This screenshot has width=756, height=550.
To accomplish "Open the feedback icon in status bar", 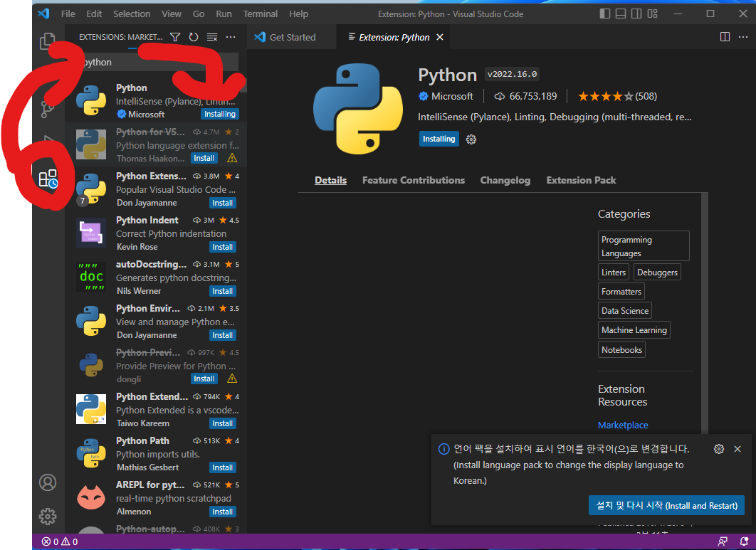I will (x=723, y=541).
